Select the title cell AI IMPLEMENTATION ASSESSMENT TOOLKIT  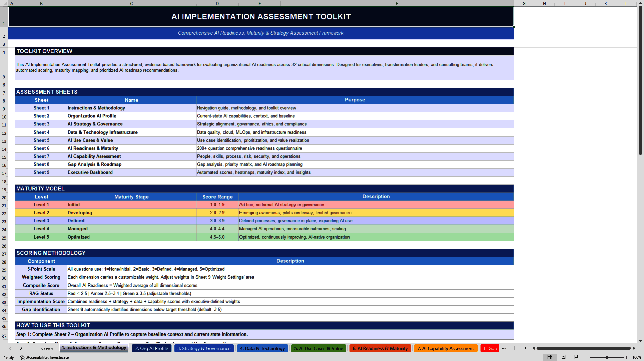tap(261, 16)
